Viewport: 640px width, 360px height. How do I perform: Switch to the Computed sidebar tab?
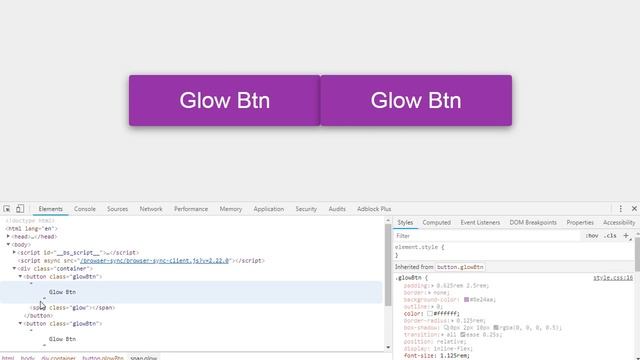click(436, 222)
